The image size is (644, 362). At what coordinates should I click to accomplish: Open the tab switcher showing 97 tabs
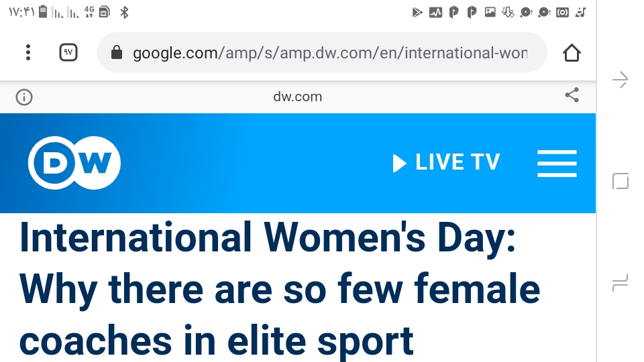(x=68, y=52)
